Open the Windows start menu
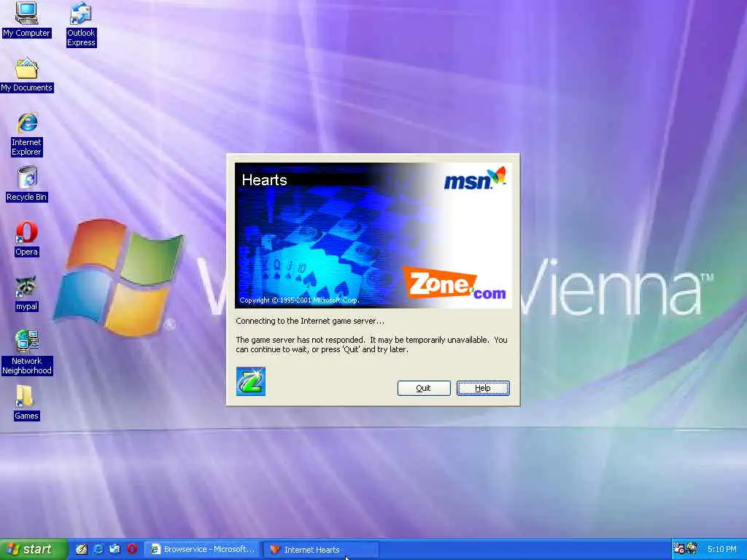747x560 pixels. (33, 549)
